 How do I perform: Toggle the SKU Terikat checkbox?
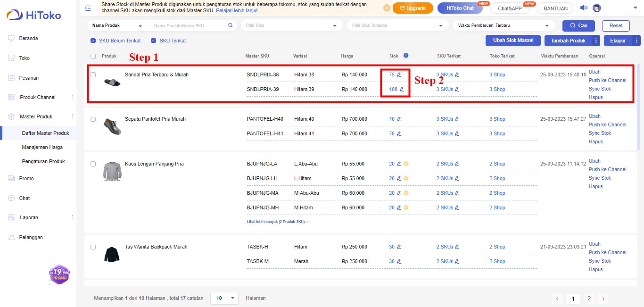tap(153, 41)
